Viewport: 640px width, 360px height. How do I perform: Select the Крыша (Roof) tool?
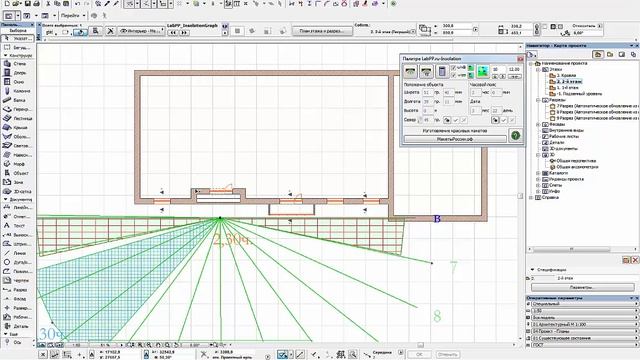pos(16,127)
